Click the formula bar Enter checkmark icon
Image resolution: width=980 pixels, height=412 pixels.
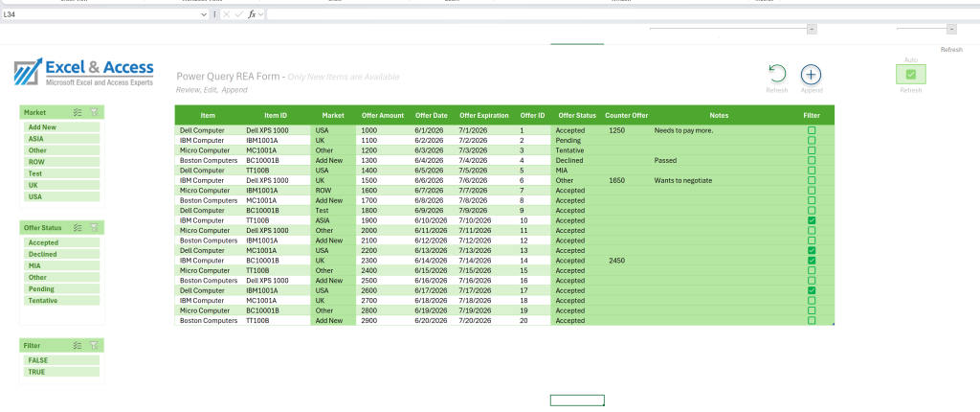pos(238,13)
